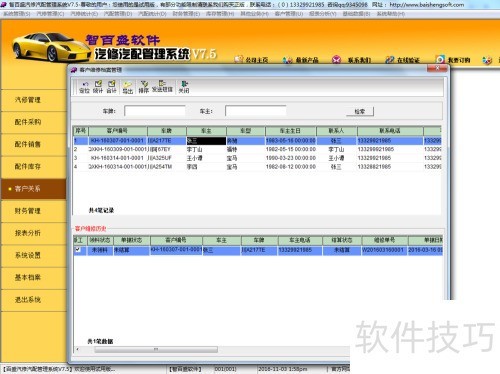Open 系统管理 menu in menu bar
Screen dimensions: 500x374
(x=17, y=14)
